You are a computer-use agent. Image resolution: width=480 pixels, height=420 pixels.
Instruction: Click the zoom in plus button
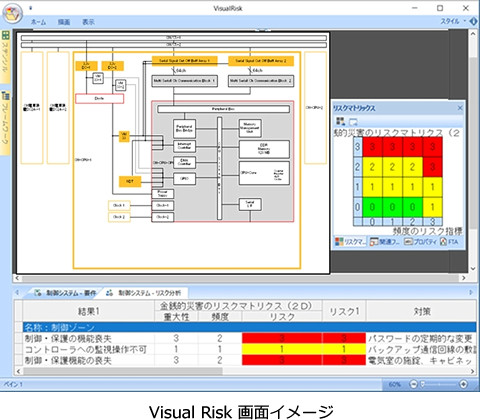pyautogui.click(x=463, y=384)
